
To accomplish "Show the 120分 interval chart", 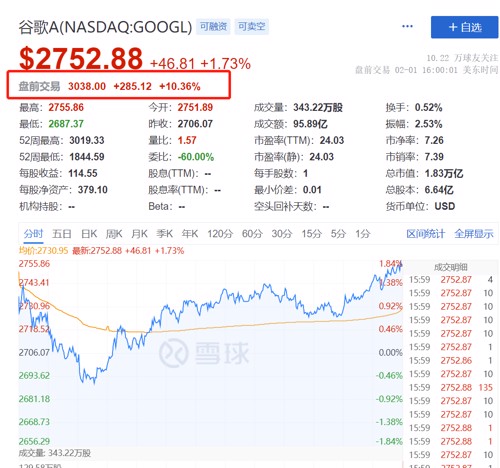I will point(220,234).
